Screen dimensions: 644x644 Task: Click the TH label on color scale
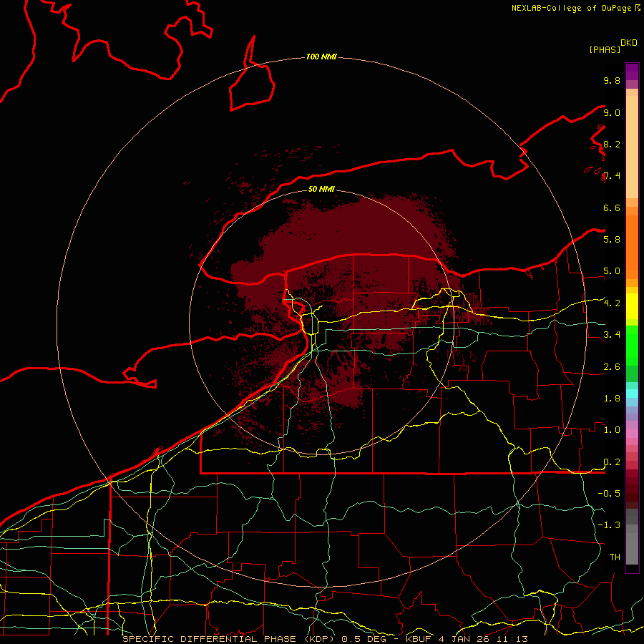[615, 557]
